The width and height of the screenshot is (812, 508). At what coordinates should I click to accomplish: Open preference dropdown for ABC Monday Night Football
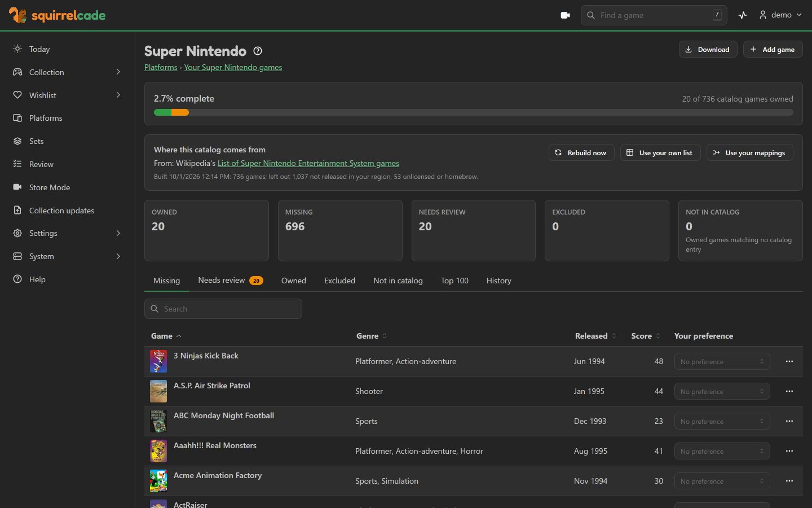[x=722, y=421]
